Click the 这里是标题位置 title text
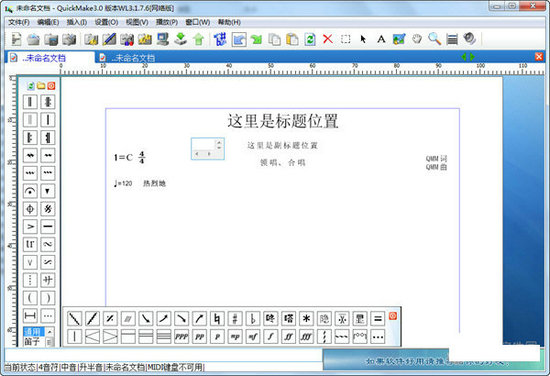The height and width of the screenshot is (376, 550). coord(283,121)
